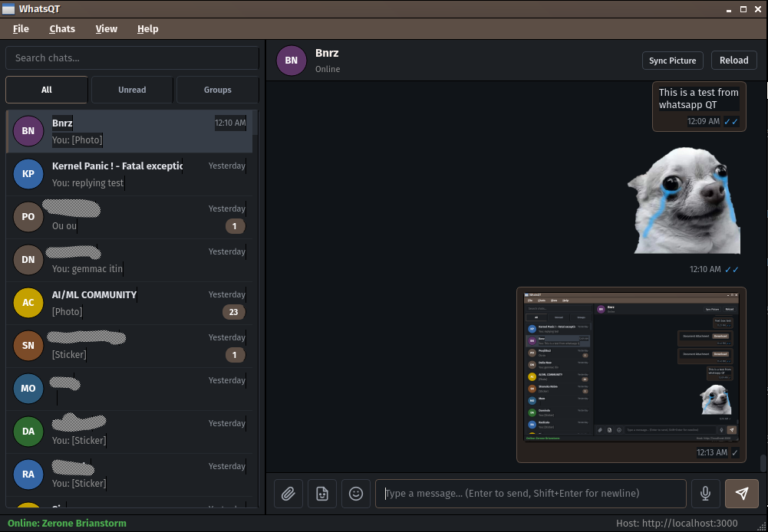Click the BN avatar in chat list
This screenshot has width=768, height=532.
(x=28, y=131)
